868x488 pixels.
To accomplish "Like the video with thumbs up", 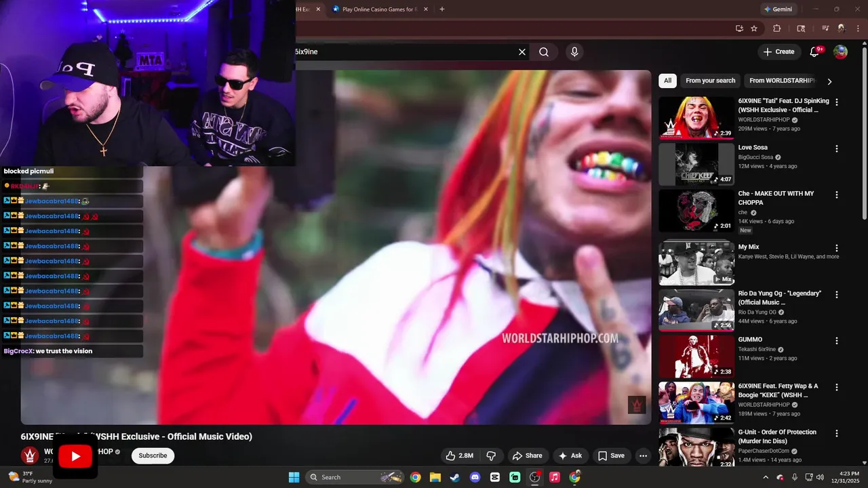I will [460, 455].
